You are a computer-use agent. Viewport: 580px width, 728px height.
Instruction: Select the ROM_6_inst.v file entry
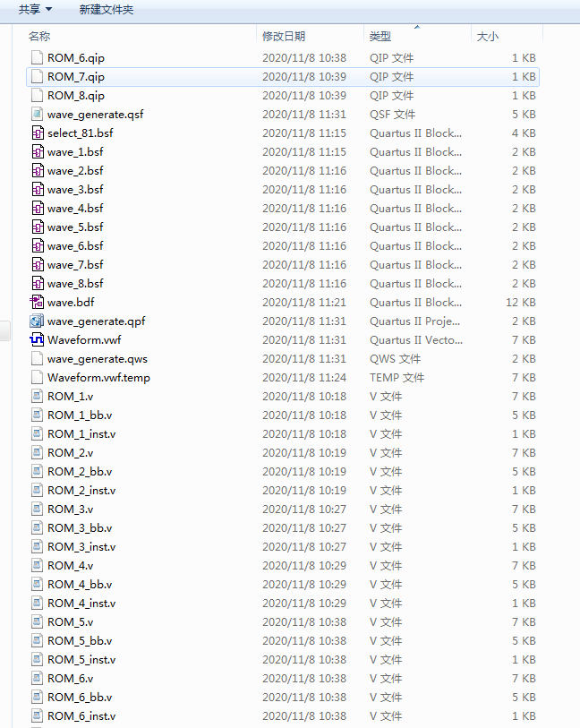pos(81,715)
